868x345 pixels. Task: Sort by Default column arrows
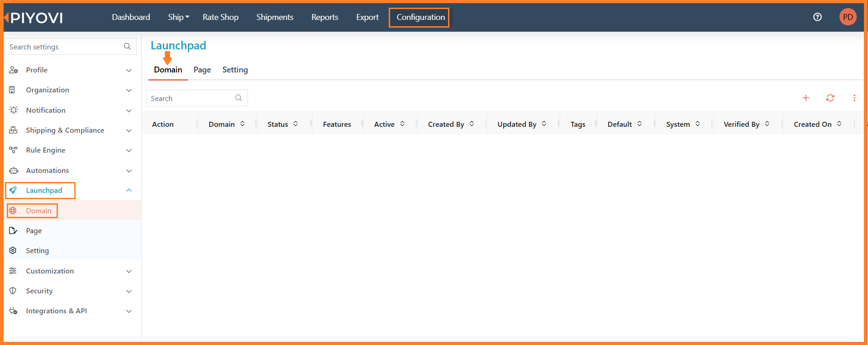pyautogui.click(x=639, y=124)
